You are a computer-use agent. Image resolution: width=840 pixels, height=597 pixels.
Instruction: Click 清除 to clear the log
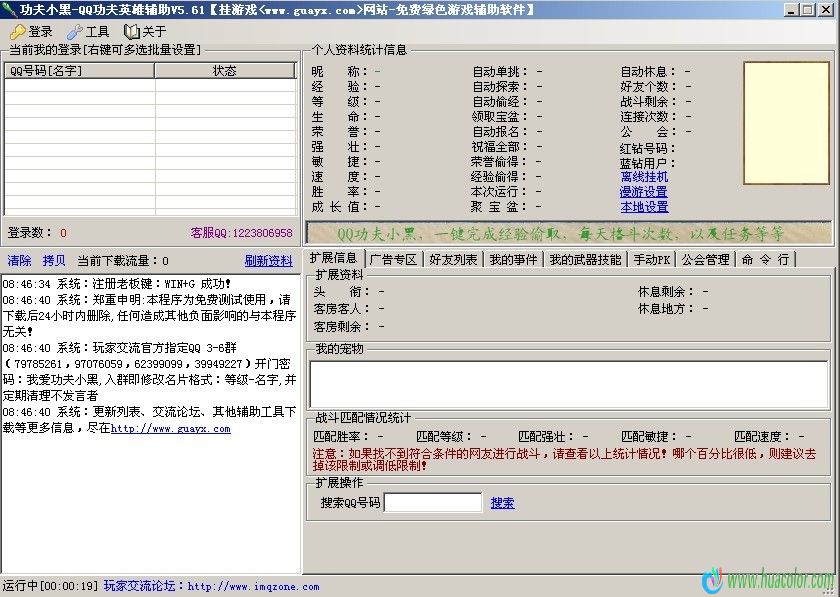coord(19,261)
